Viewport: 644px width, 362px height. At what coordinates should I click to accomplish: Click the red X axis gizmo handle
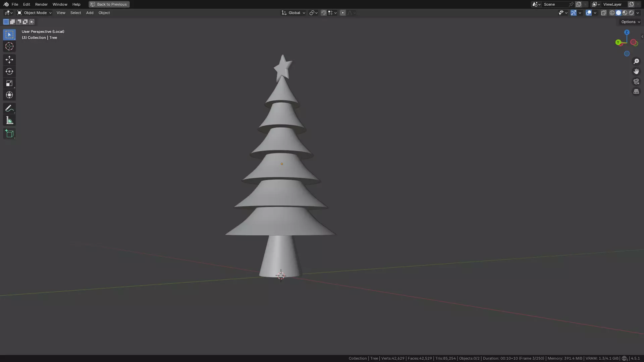(x=634, y=42)
